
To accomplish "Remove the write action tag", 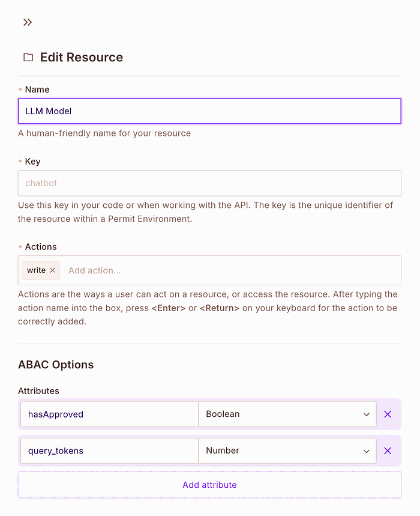I will pyautogui.click(x=52, y=270).
